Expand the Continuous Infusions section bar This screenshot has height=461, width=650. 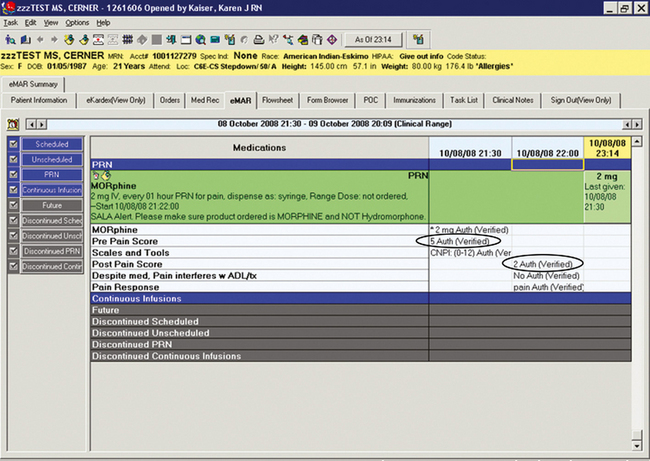click(361, 298)
